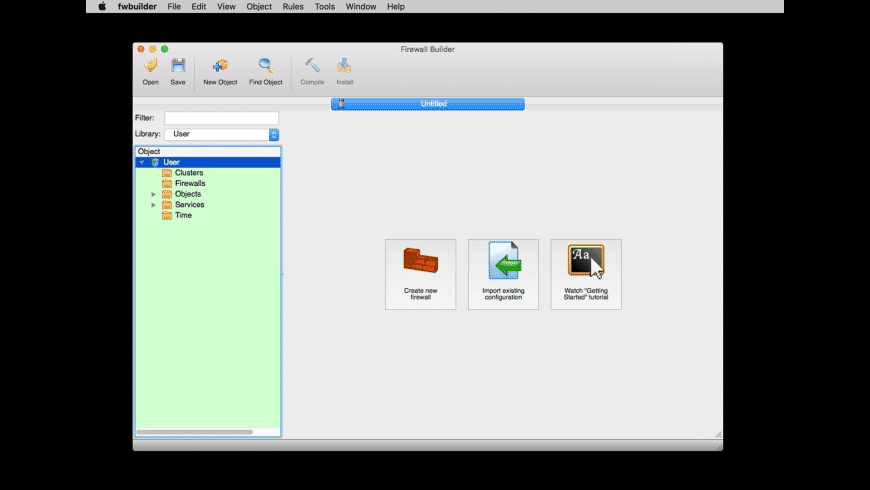Open the Watch Getting Started tutorial icon

coord(586,260)
